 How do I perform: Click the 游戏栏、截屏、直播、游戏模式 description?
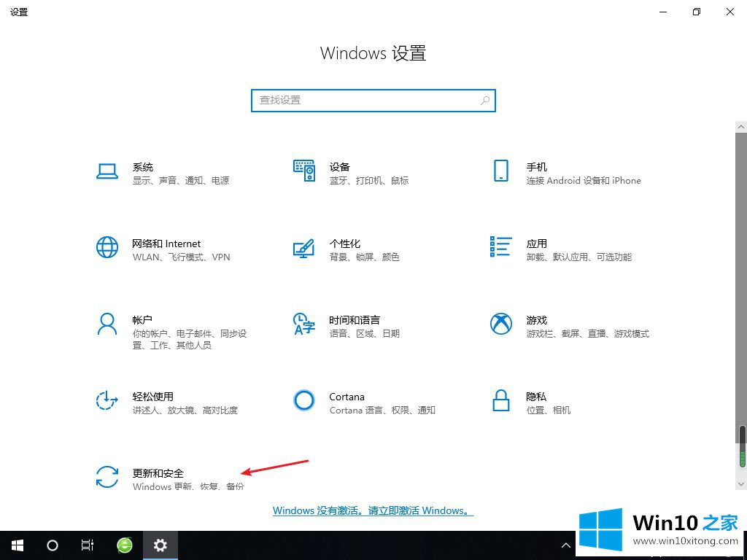588,334
